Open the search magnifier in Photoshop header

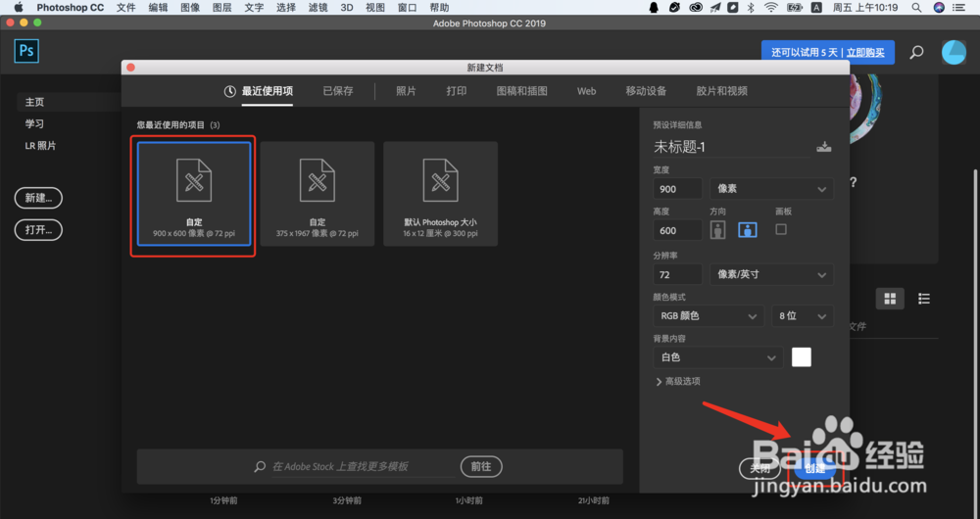click(x=917, y=53)
